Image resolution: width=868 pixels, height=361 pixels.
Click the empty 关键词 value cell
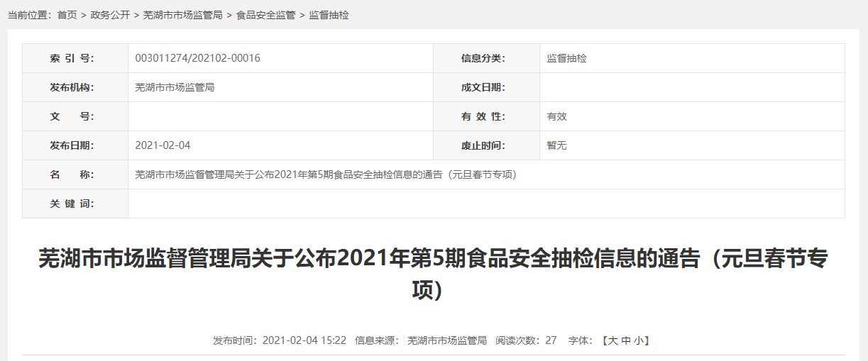[x=486, y=204]
